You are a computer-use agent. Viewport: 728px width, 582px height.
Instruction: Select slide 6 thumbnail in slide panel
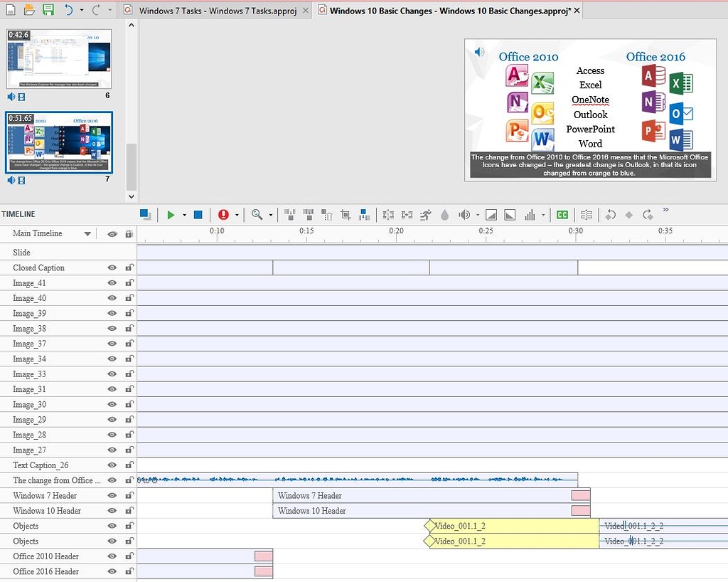point(58,60)
